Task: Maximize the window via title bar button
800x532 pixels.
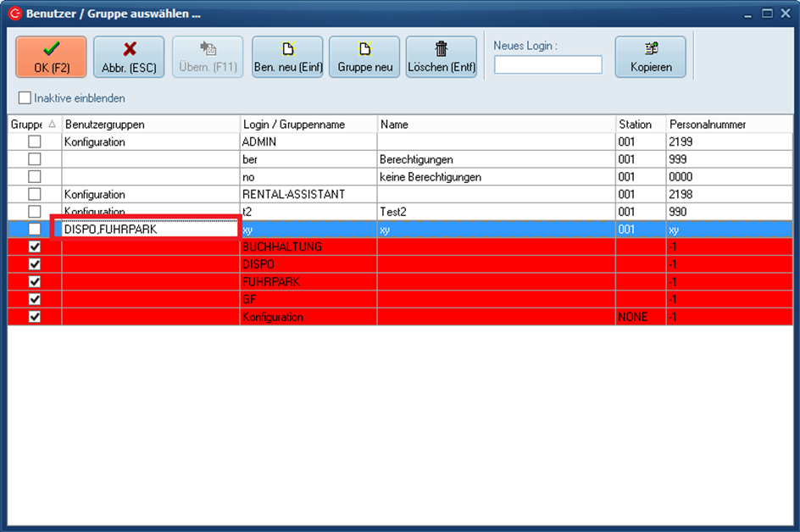Action: click(767, 14)
